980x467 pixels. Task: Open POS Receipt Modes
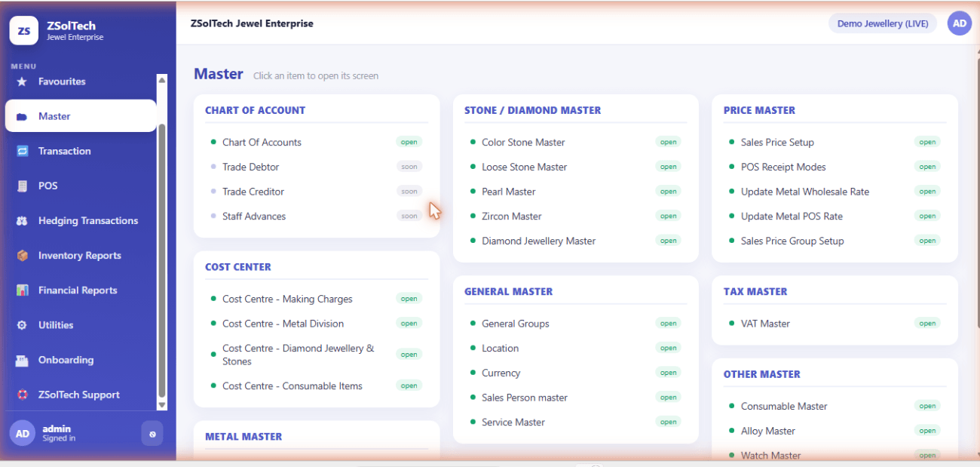[835, 167]
